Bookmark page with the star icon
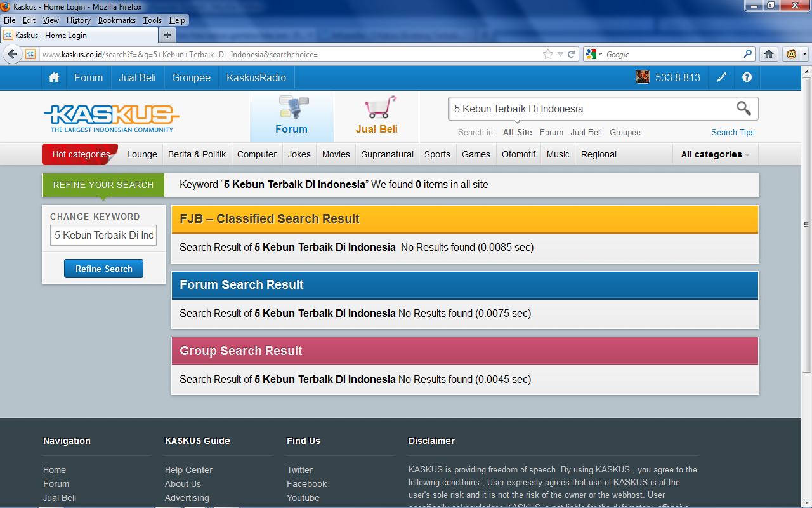 548,54
